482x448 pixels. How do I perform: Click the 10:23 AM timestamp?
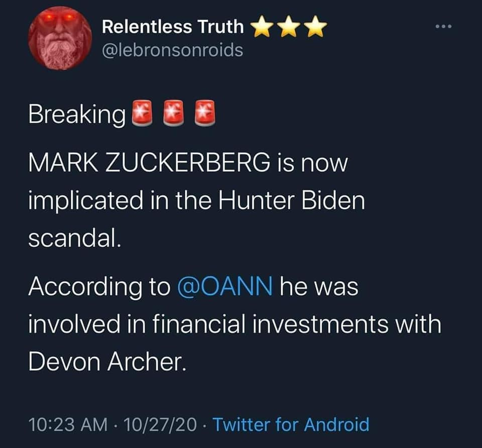click(x=68, y=424)
